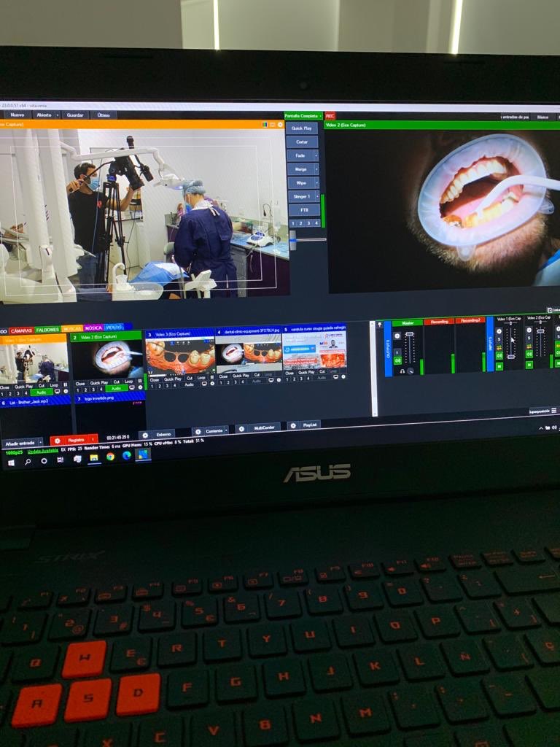This screenshot has height=747, width=560.
Task: Toggle Loop on input 2 Video 2
Action: pos(128,382)
